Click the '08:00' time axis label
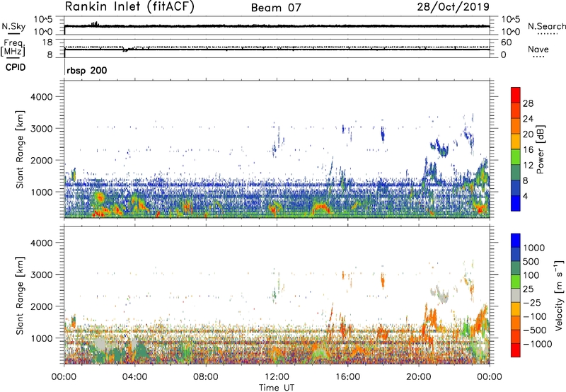This screenshot has width=566, height=392. [205, 377]
